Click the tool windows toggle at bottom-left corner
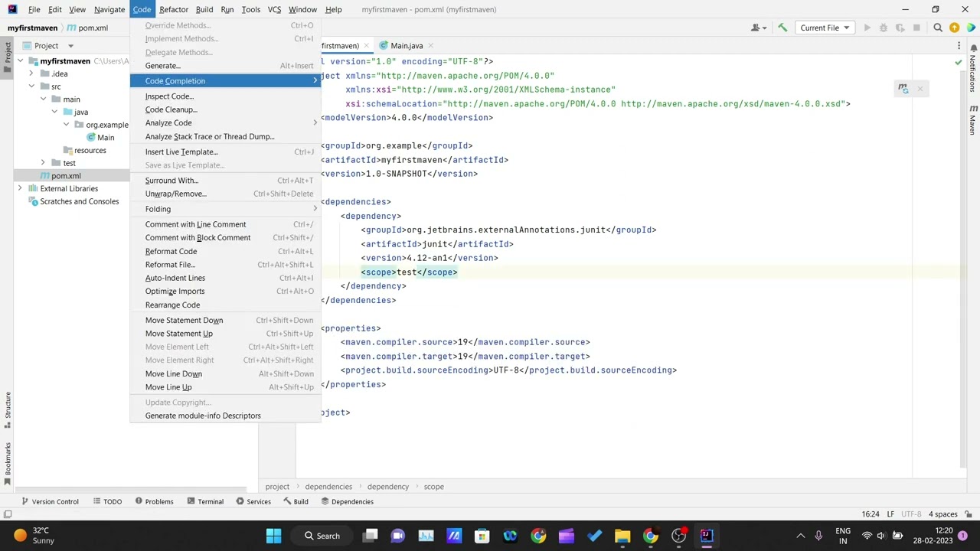The height and width of the screenshot is (551, 980). (7, 514)
